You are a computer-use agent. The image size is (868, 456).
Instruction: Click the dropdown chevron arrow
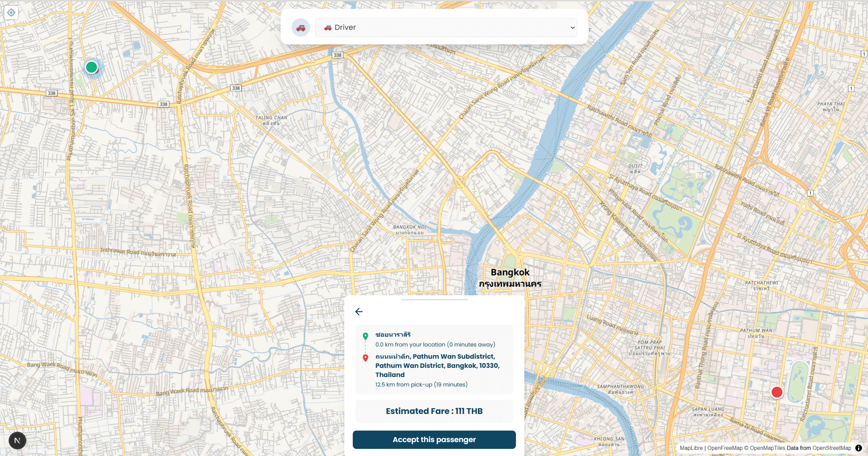(x=573, y=27)
